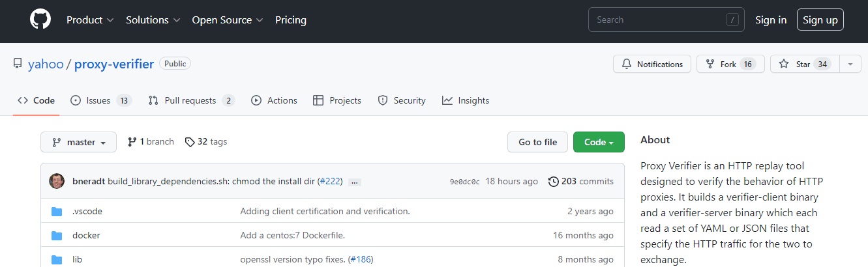
Task: Click the Notifications bell button
Action: [651, 64]
